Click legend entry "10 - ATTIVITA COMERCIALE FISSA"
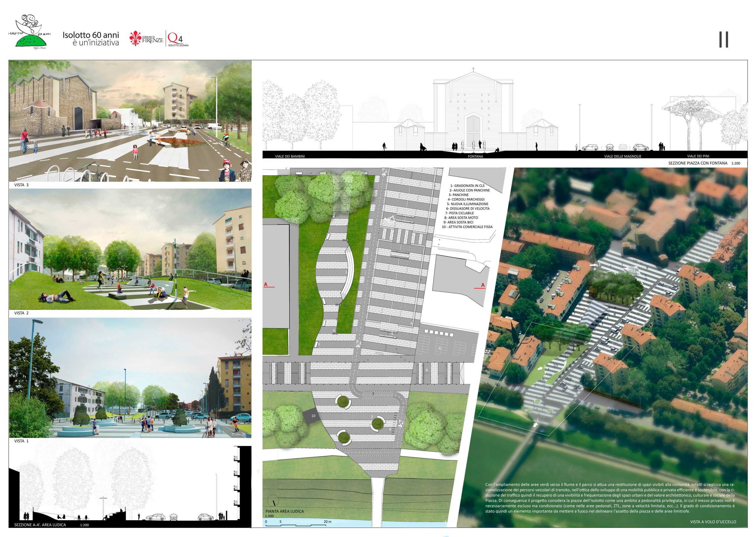The height and width of the screenshot is (537, 756). pos(467,227)
